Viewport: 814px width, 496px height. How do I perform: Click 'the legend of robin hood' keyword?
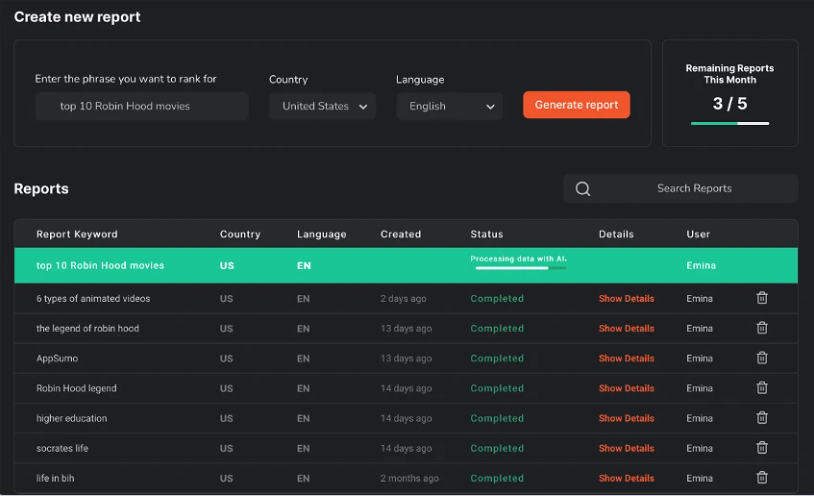(87, 328)
